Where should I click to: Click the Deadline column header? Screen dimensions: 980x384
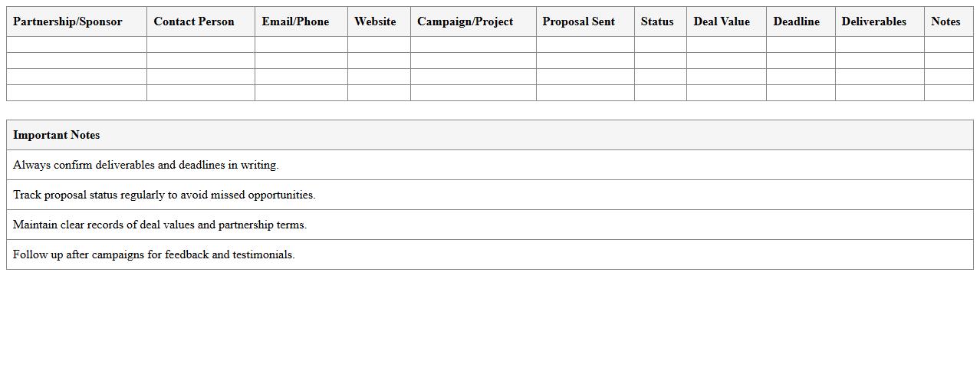tap(796, 21)
